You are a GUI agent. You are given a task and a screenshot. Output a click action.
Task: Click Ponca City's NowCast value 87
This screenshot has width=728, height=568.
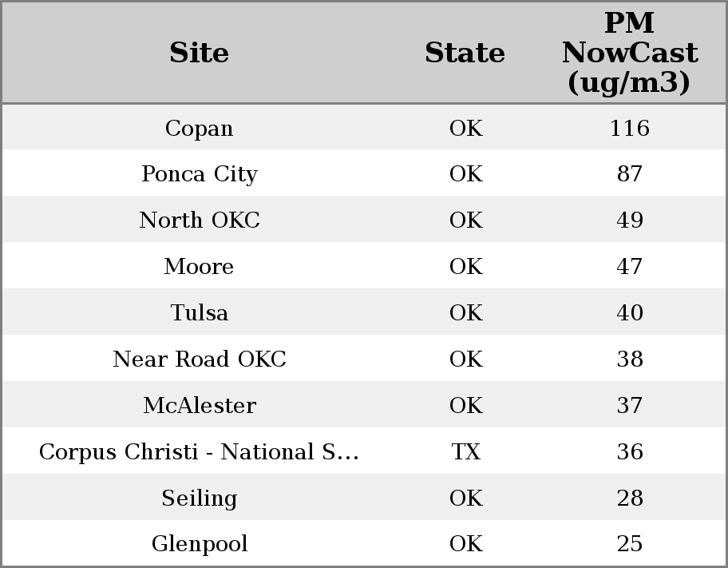click(629, 174)
